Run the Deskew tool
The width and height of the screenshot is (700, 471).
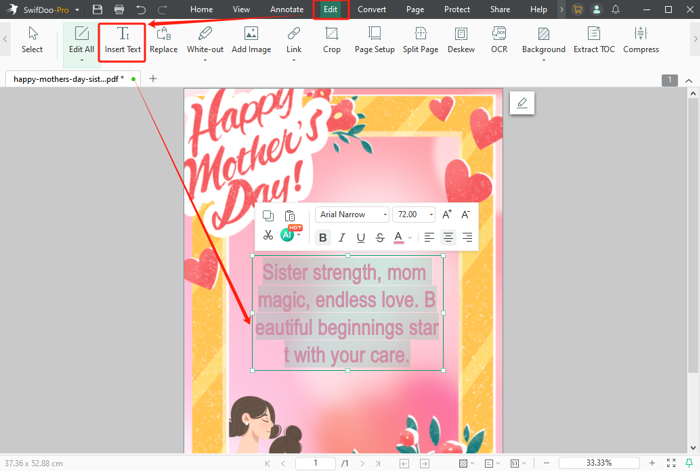(x=461, y=40)
